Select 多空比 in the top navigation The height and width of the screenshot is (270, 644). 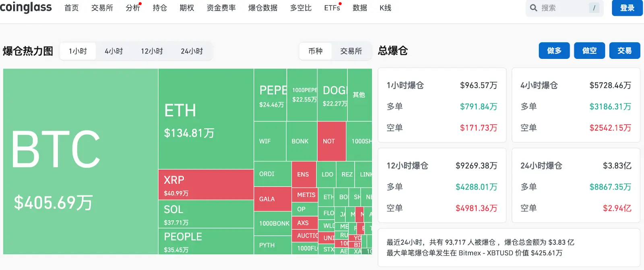click(301, 7)
